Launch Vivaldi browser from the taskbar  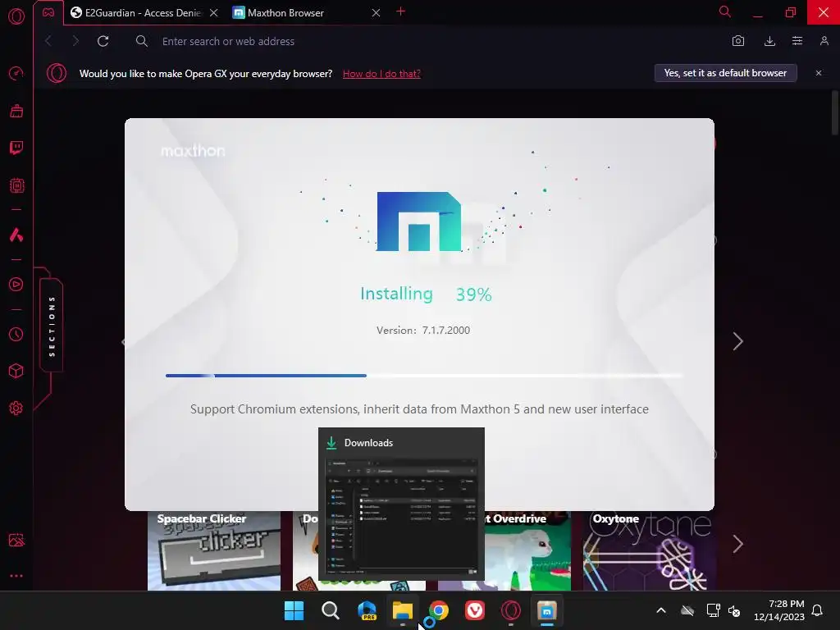point(475,610)
